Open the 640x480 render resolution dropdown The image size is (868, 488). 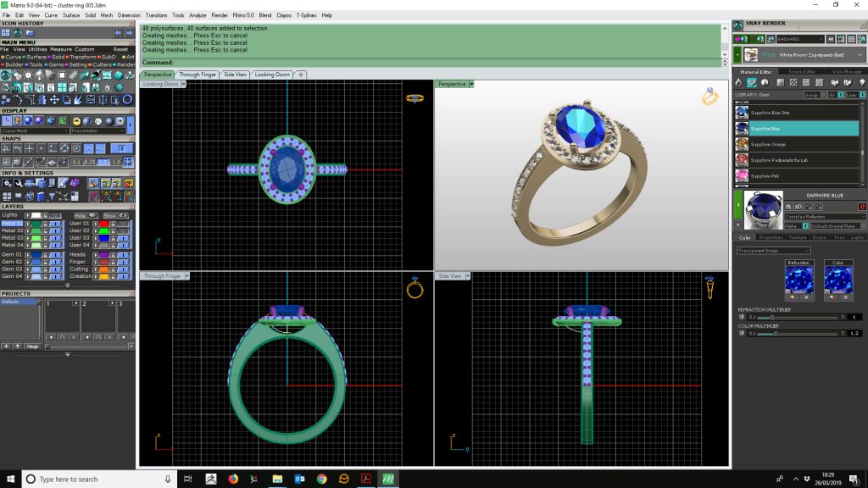click(x=821, y=39)
